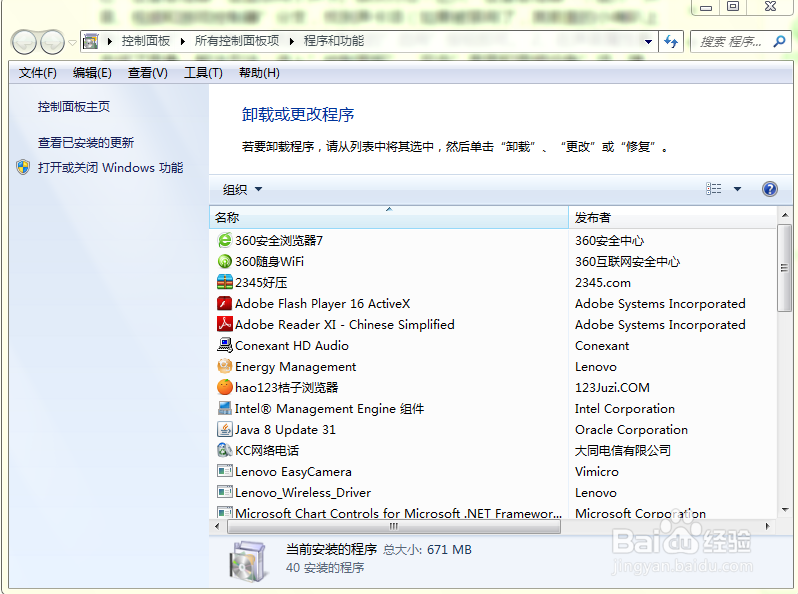The width and height of the screenshot is (798, 594).
Task: Click the Forward navigation arrow button
Action: click(52, 42)
